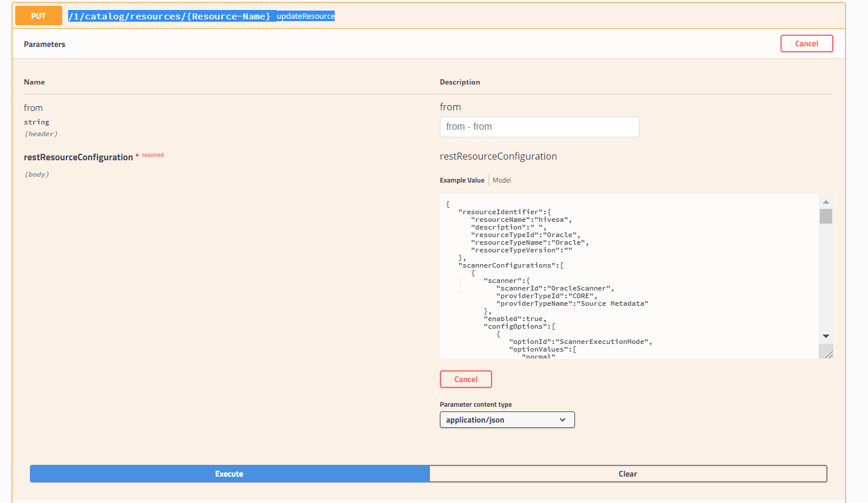Click the JSON editor scroll down arrow
868x503 pixels.
tap(826, 336)
